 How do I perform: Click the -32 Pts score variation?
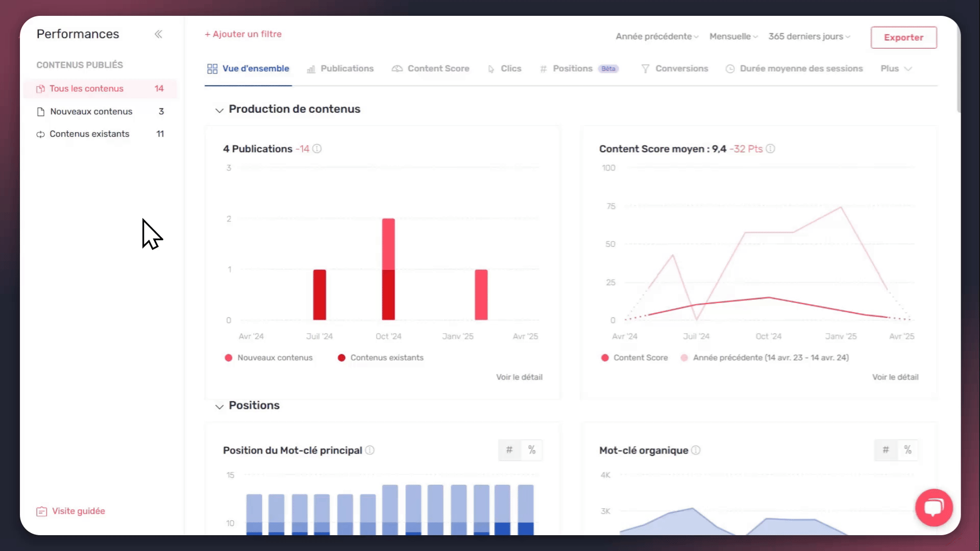(746, 149)
